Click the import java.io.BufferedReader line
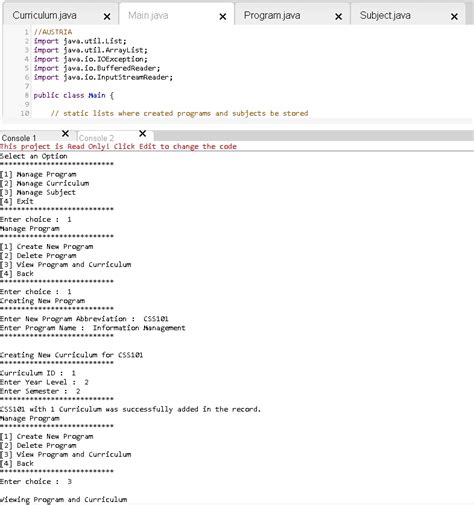 (x=97, y=68)
